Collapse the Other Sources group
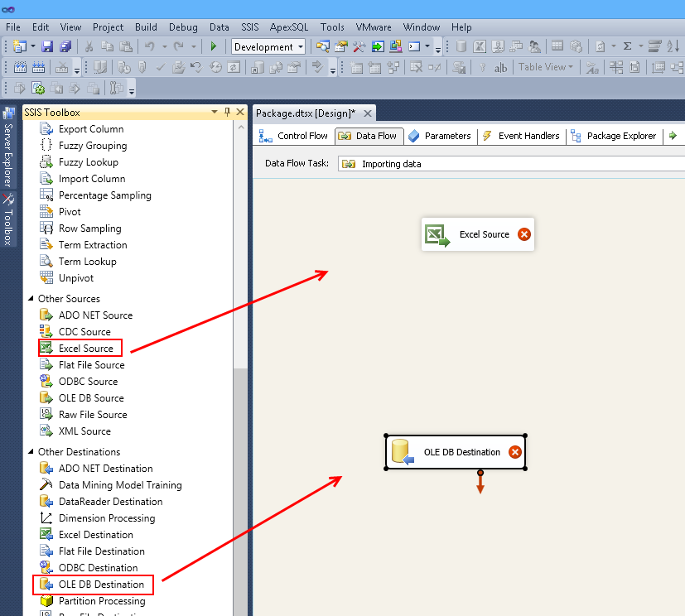 (30, 299)
